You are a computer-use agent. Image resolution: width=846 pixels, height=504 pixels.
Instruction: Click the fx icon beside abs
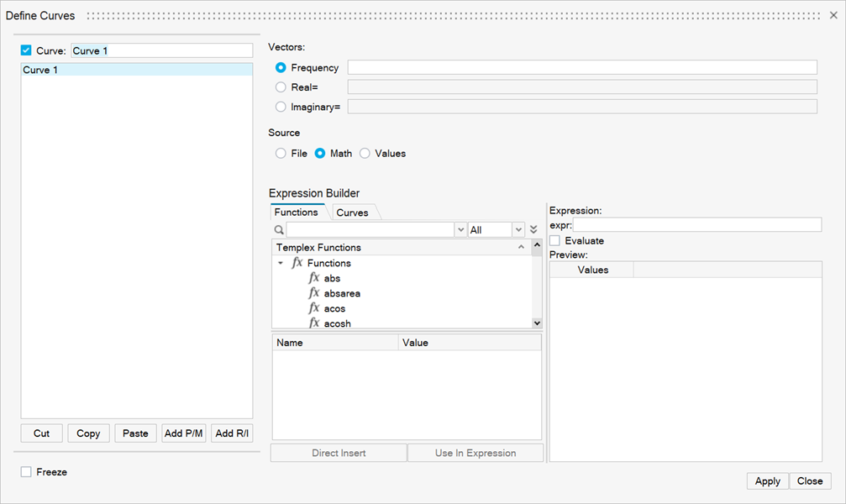point(313,278)
